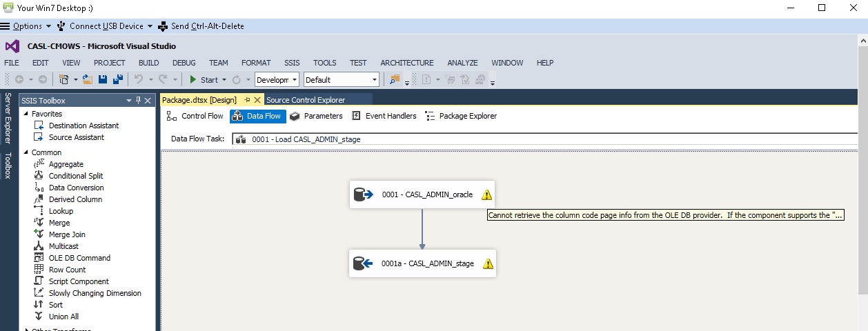
Task: Click the New Project toolbar icon
Action: (x=65, y=79)
